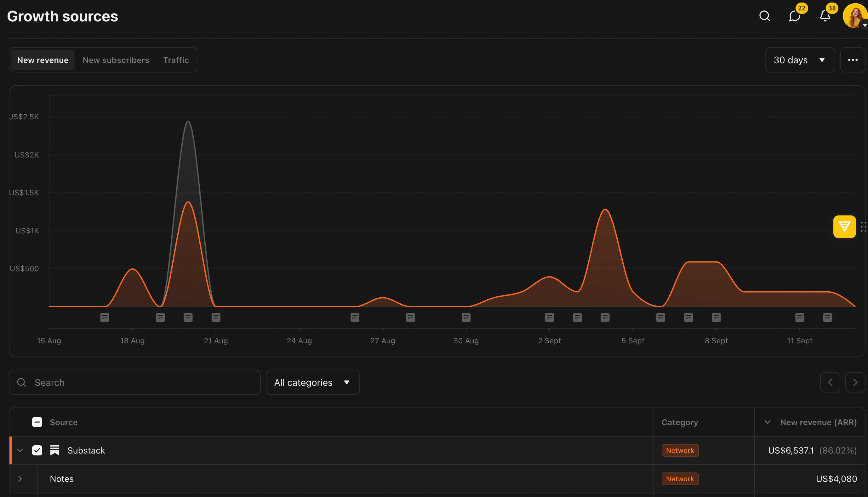Click the post marker icon below 21 Aug
Screen dimensions: 868x497
pyautogui.click(x=216, y=317)
